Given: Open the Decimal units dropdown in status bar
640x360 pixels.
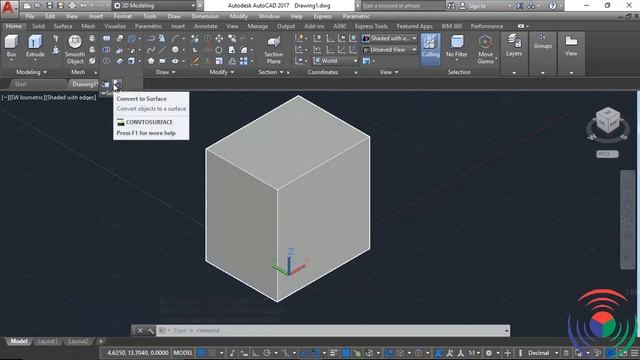Looking at the screenshot, I should pyautogui.click(x=543, y=353).
